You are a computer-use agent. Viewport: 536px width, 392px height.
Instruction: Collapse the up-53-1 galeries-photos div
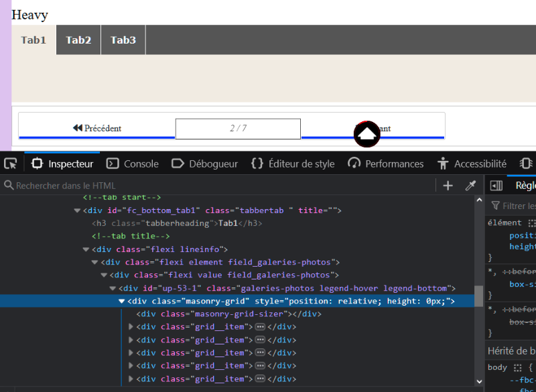pyautogui.click(x=113, y=288)
